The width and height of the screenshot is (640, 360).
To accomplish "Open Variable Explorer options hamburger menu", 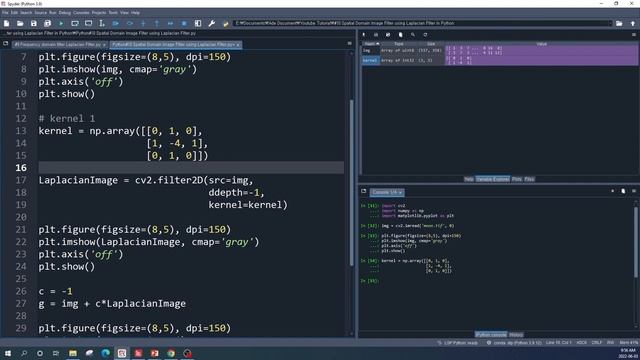I will point(634,35).
